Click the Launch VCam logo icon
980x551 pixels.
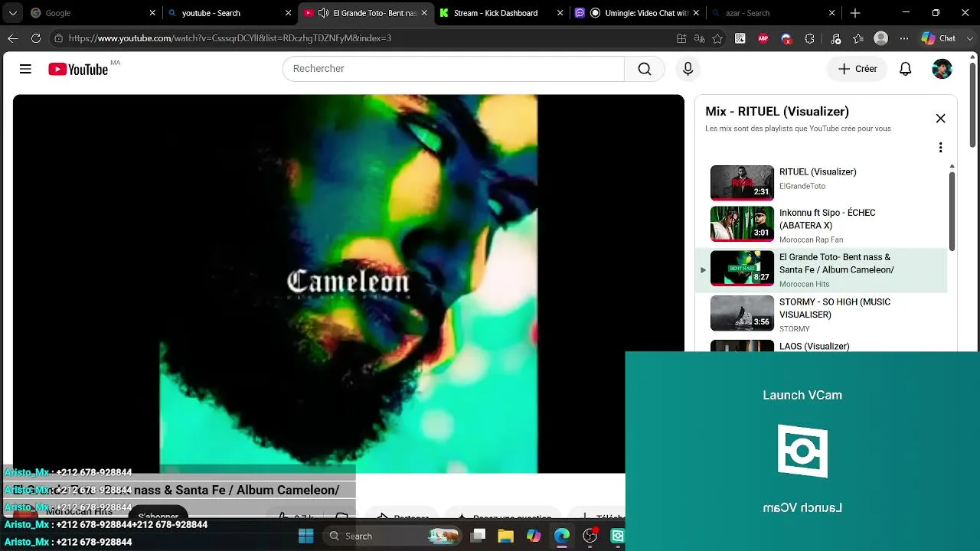802,451
